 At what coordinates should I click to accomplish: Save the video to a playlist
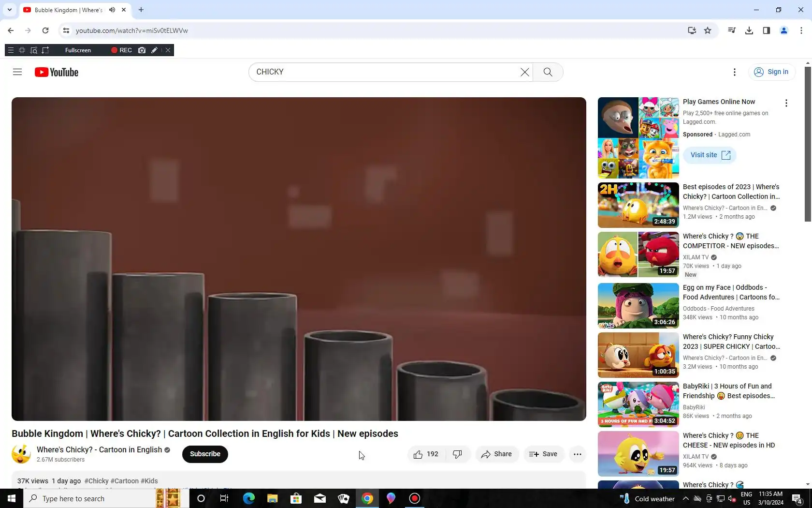[543, 454]
